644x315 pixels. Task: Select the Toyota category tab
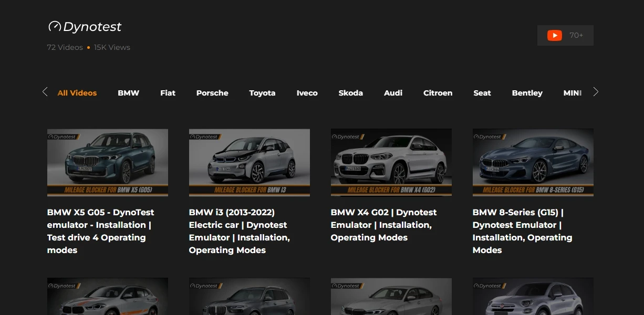click(x=262, y=93)
